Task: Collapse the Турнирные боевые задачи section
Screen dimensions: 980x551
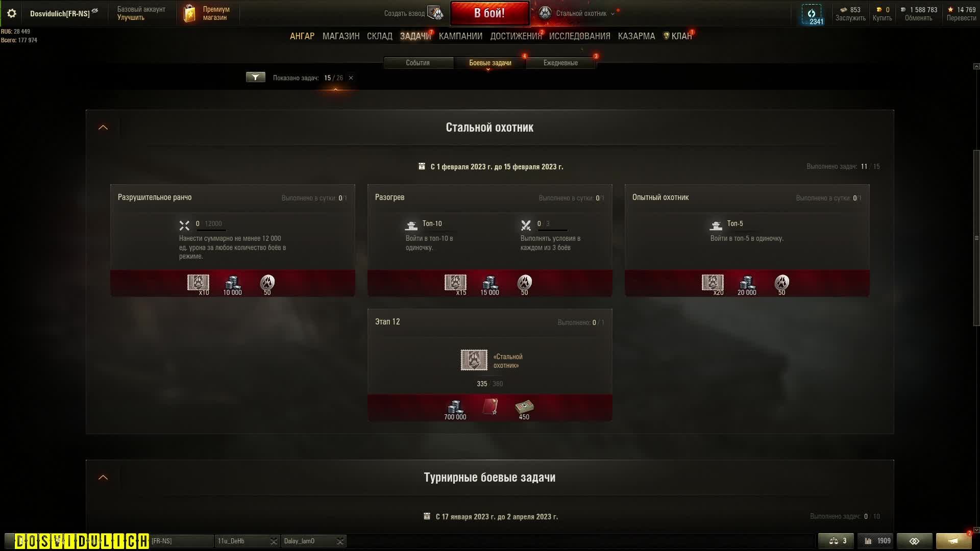Action: [103, 478]
